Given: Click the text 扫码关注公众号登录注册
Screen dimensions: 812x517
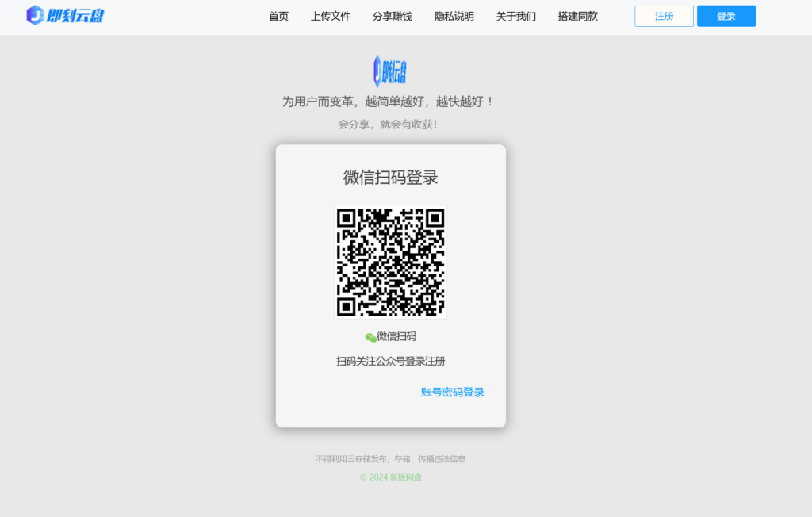Looking at the screenshot, I should click(390, 361).
